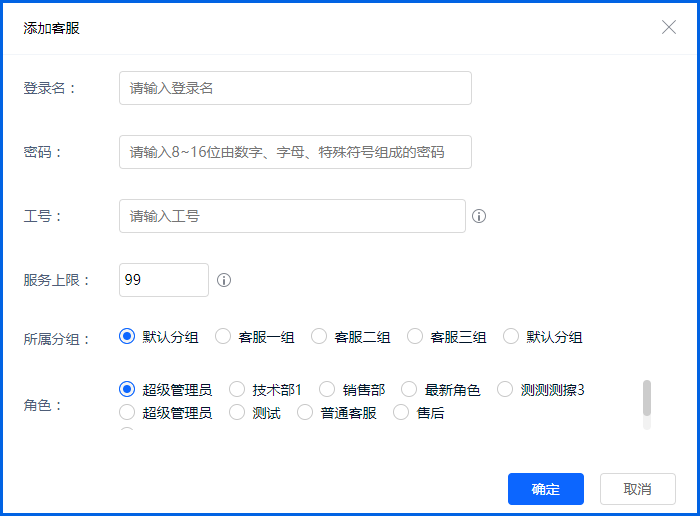Choose the 测试 role radio

pos(237,412)
